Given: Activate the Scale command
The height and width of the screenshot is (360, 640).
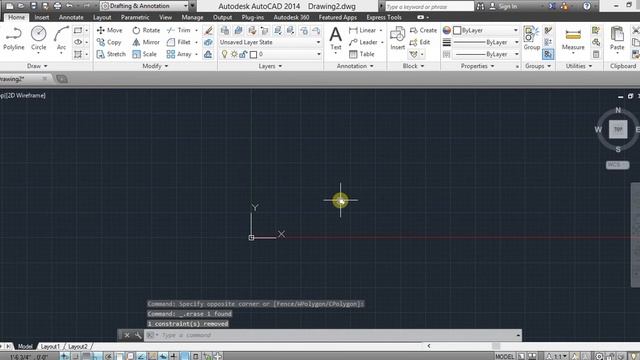Looking at the screenshot, I should [x=144, y=54].
